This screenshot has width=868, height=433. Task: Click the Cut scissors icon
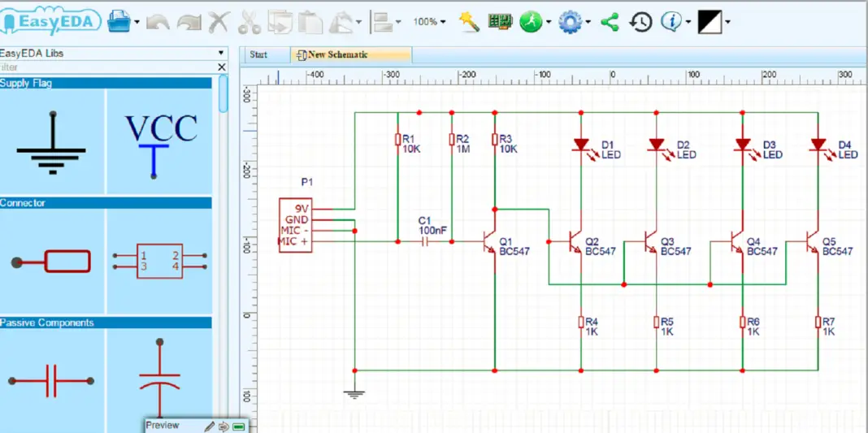pos(250,22)
